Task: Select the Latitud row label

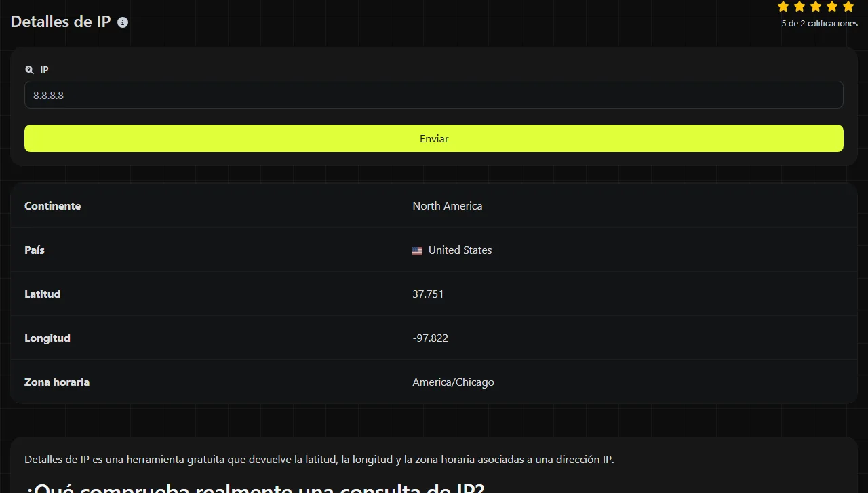Action: coord(43,294)
